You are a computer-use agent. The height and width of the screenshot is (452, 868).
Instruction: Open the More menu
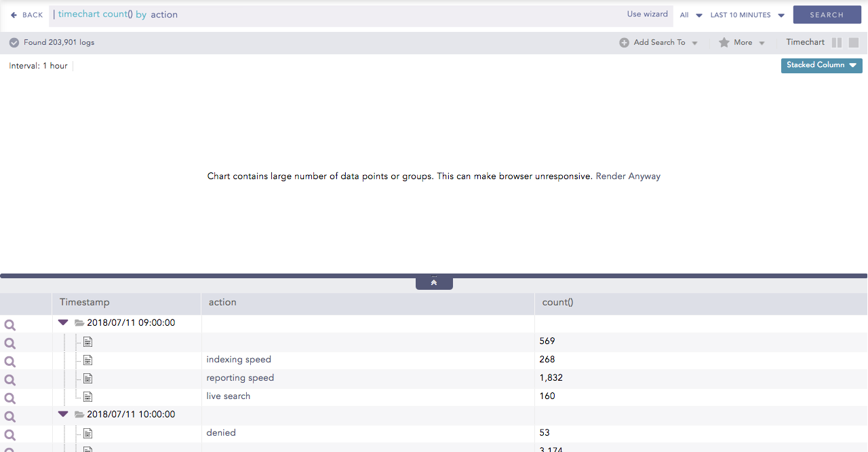coord(743,43)
